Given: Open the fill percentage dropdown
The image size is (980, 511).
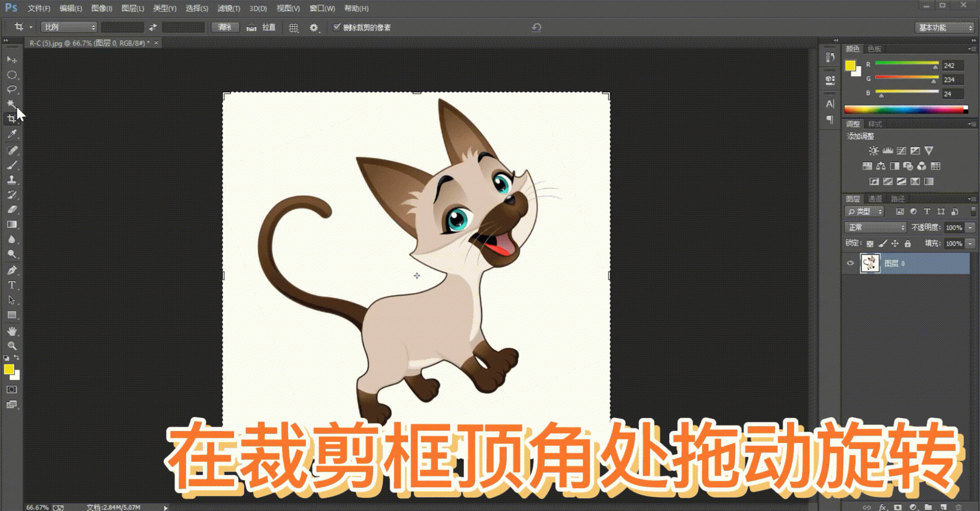Looking at the screenshot, I should tap(970, 244).
